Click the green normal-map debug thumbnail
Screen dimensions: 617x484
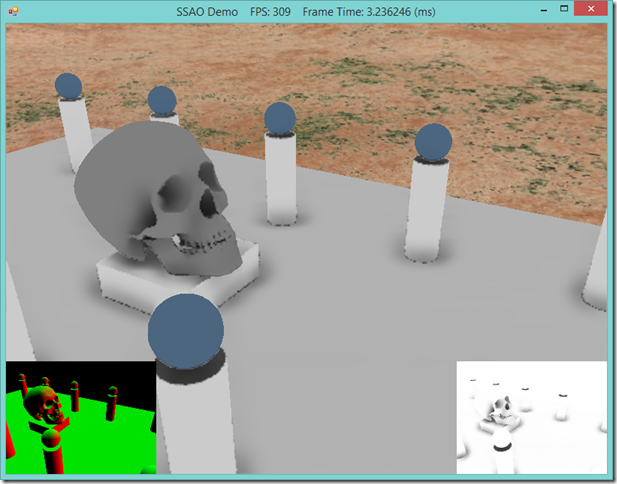coord(81,417)
